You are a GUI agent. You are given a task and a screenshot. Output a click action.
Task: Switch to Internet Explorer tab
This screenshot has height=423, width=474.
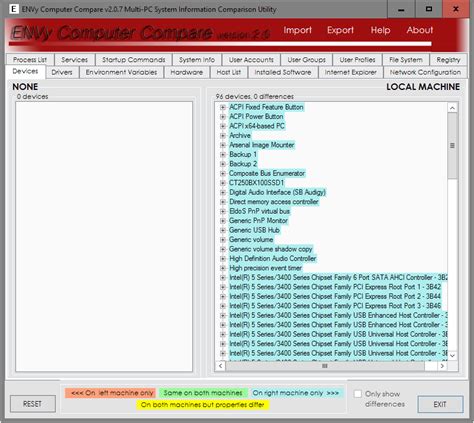tap(350, 72)
